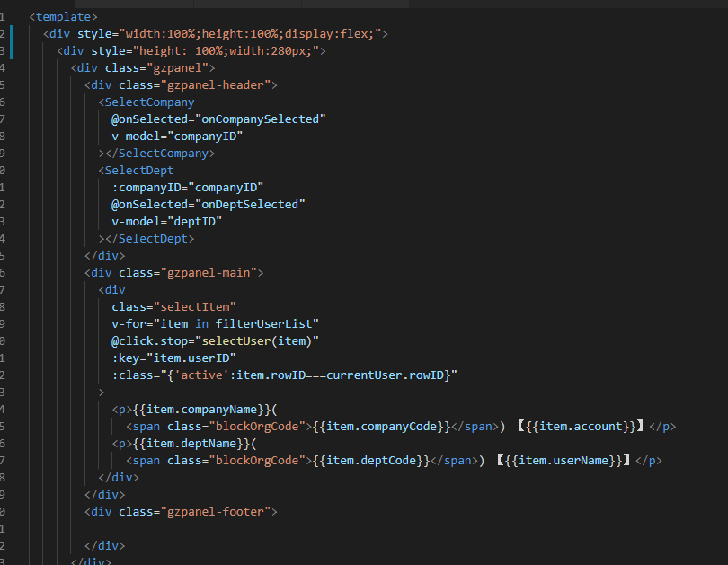This screenshot has height=565, width=728.
Task: Click the {{item.account}} interpolation
Action: (581, 427)
